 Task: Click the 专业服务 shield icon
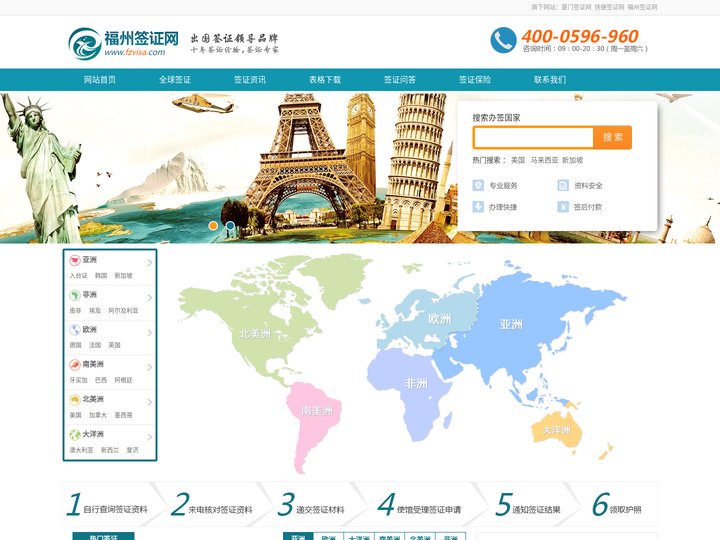coord(478,185)
